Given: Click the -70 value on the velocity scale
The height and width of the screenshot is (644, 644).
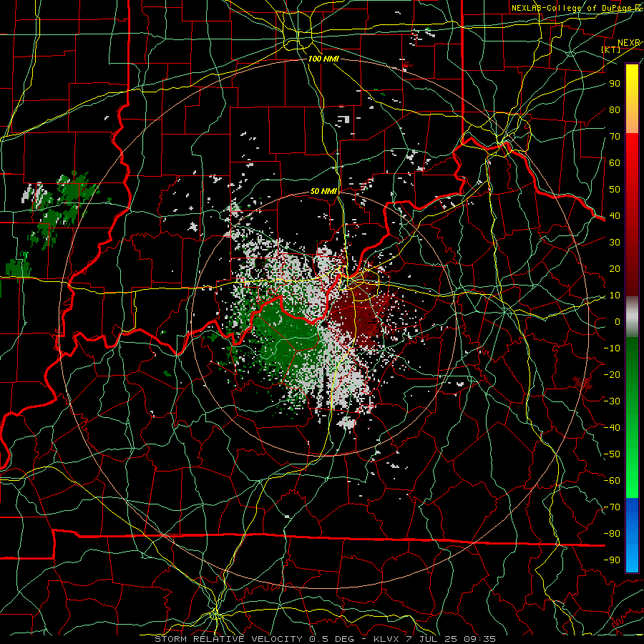Looking at the screenshot, I should pos(612,507).
